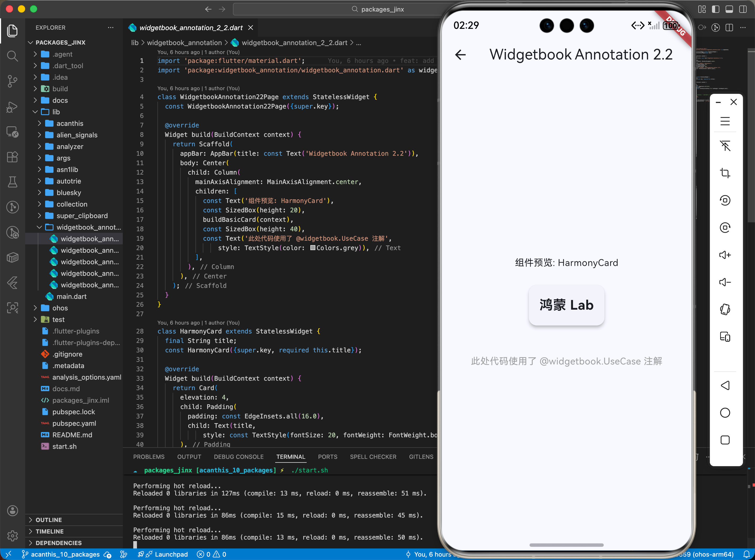Open the Extensions view

point(13,157)
